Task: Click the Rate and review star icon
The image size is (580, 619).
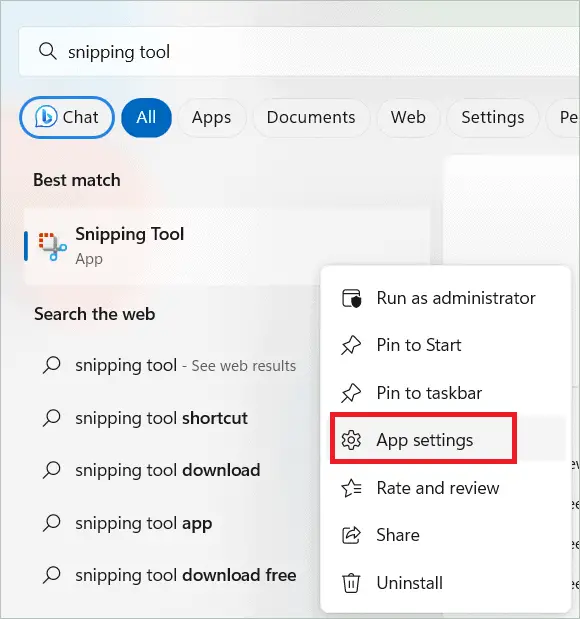Action: 351,488
